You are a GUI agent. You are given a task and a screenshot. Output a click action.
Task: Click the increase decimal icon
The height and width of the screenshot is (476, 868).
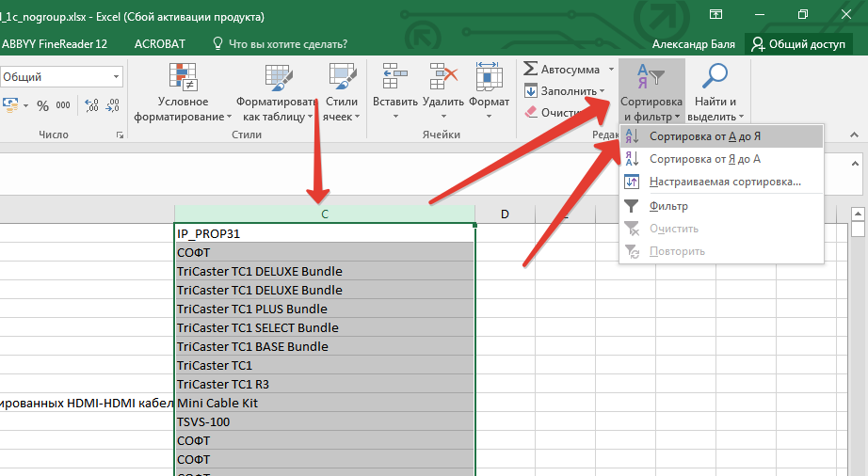(x=91, y=106)
